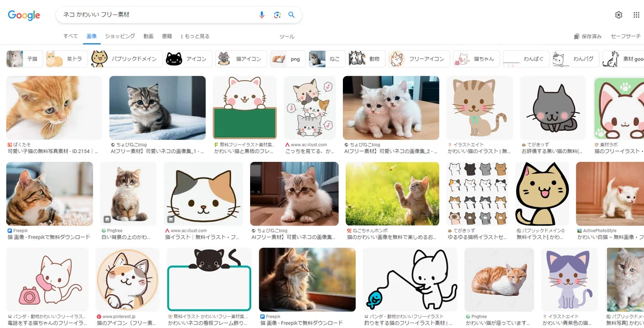
Task: Open the long-haired cat autumn window photo
Action: [307, 279]
